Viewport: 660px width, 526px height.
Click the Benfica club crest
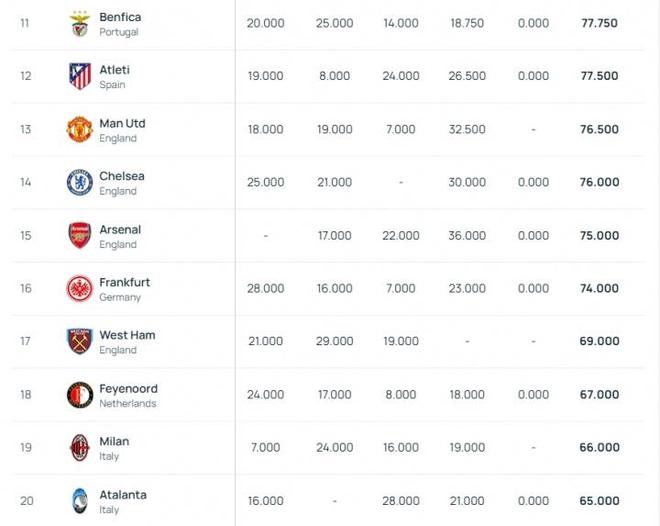(x=80, y=24)
